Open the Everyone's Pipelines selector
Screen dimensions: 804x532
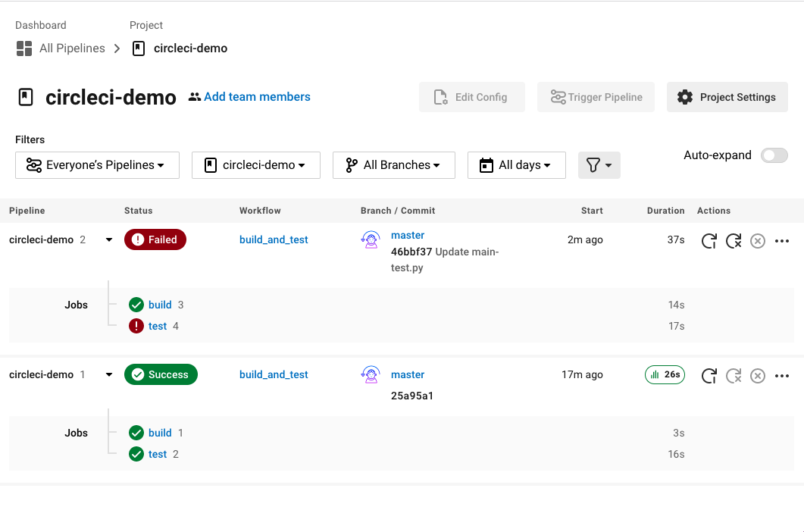(97, 164)
